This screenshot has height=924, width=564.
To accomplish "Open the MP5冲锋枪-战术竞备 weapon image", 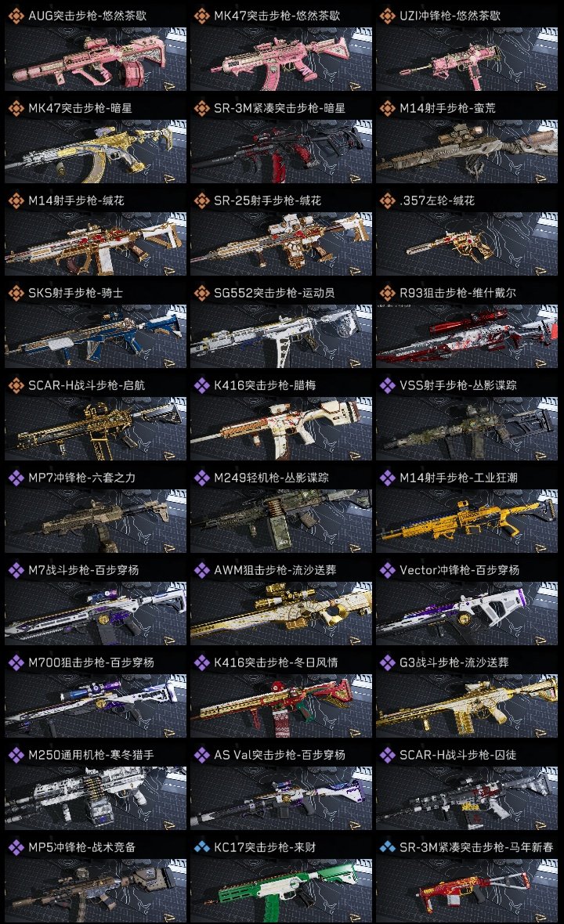I will [96, 890].
